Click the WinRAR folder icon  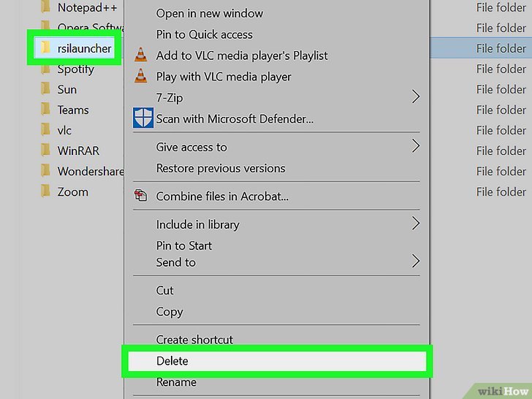pos(45,151)
